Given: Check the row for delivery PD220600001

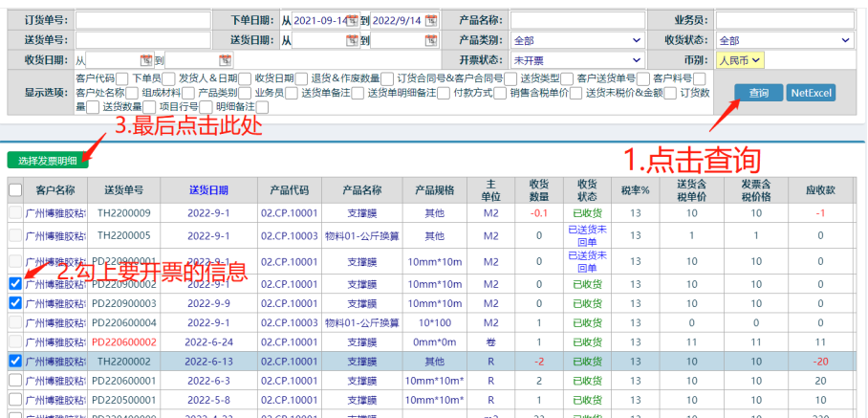Looking at the screenshot, I should click(x=14, y=380).
